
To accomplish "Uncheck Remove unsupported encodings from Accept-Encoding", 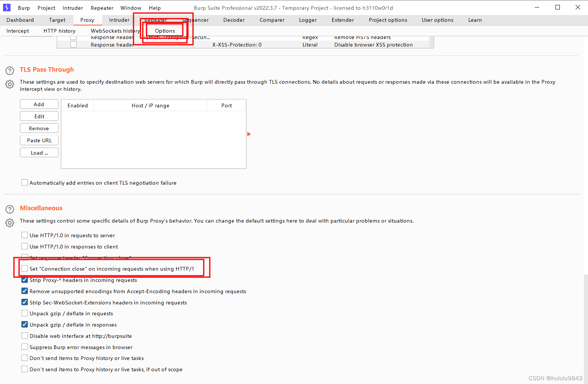I will tap(25, 291).
